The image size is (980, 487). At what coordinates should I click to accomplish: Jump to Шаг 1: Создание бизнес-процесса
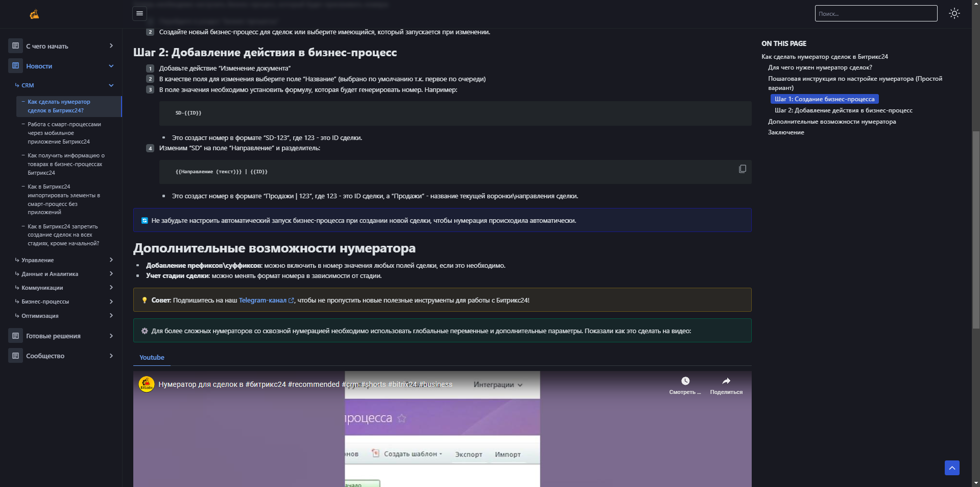[x=824, y=99]
